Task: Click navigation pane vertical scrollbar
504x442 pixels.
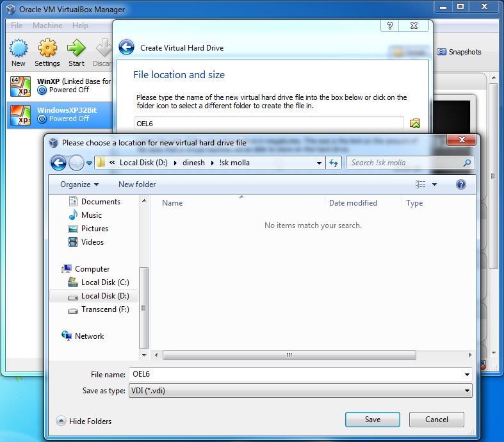Action: (143, 308)
